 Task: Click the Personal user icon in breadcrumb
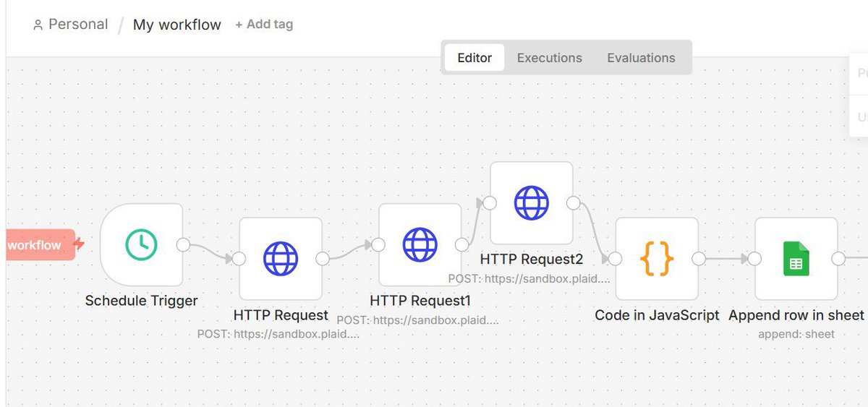click(38, 25)
